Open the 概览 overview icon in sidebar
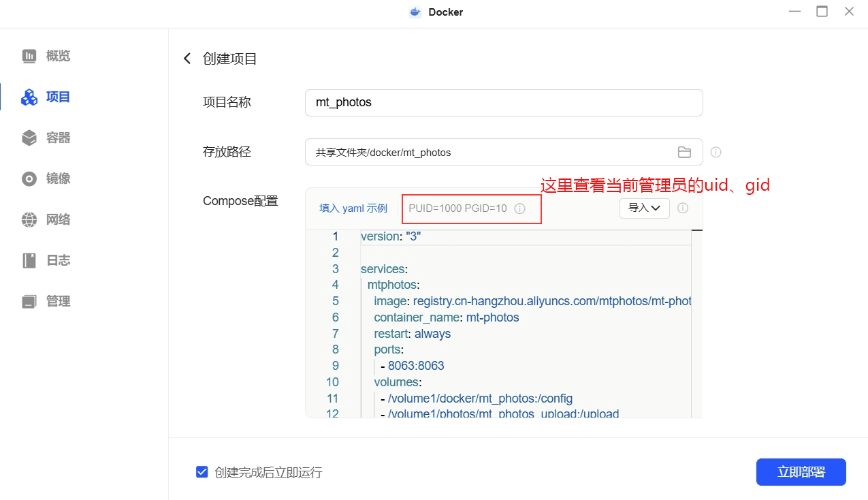This screenshot has height=500, width=868. point(29,56)
